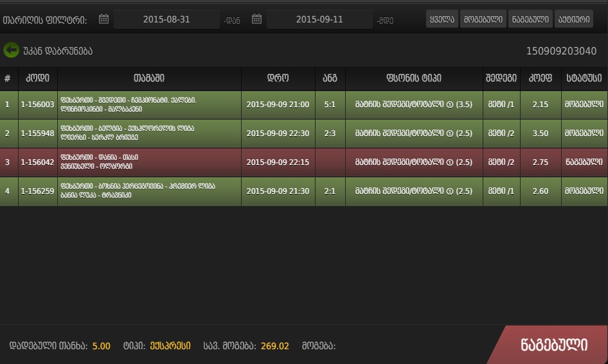Open the 2015-08-31 start date picker

[166, 19]
